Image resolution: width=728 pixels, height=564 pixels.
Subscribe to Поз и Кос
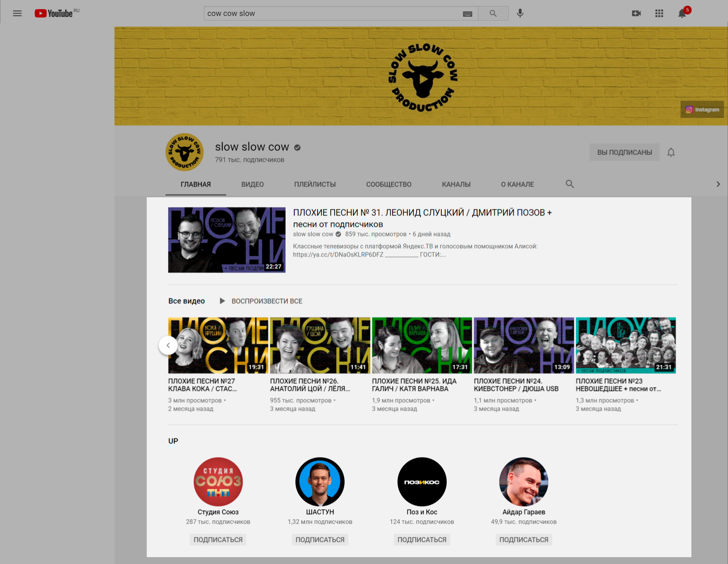(422, 540)
